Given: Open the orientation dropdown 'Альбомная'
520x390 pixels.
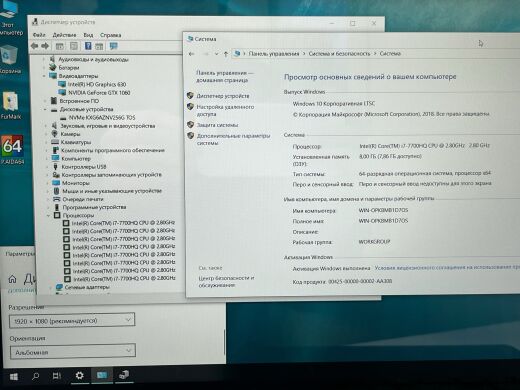Looking at the screenshot, I should point(72,352).
